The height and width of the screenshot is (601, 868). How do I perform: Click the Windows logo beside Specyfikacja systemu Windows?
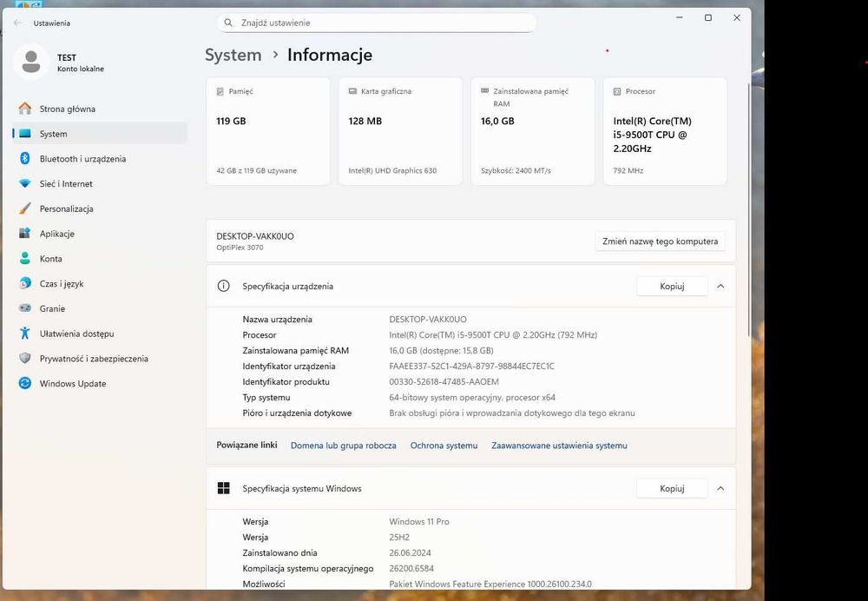224,488
